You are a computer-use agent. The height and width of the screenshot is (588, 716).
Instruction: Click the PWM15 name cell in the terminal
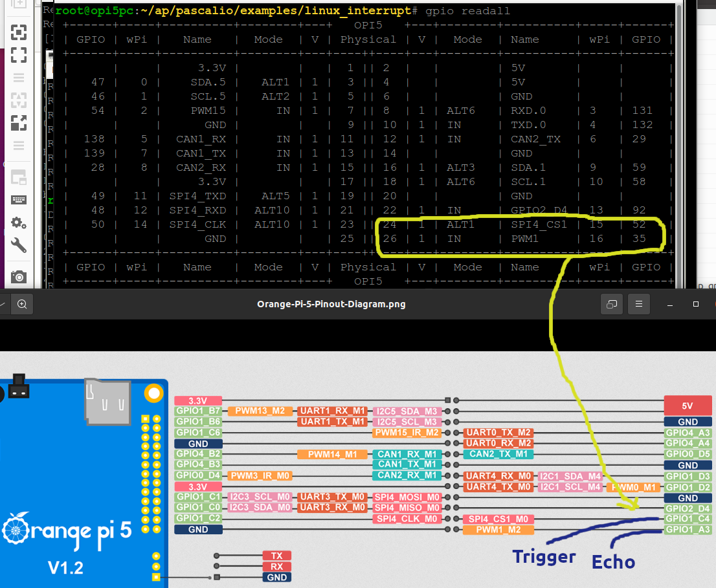click(208, 111)
